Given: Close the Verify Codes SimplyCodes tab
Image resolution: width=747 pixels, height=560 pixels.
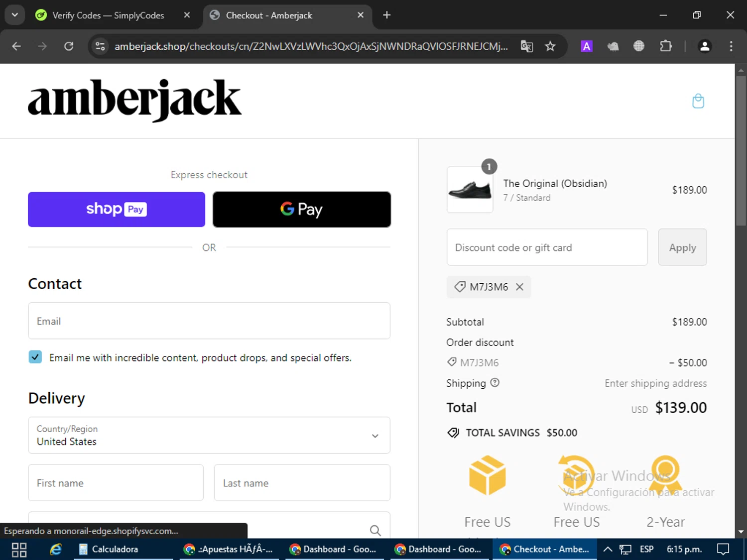Looking at the screenshot, I should point(187,15).
